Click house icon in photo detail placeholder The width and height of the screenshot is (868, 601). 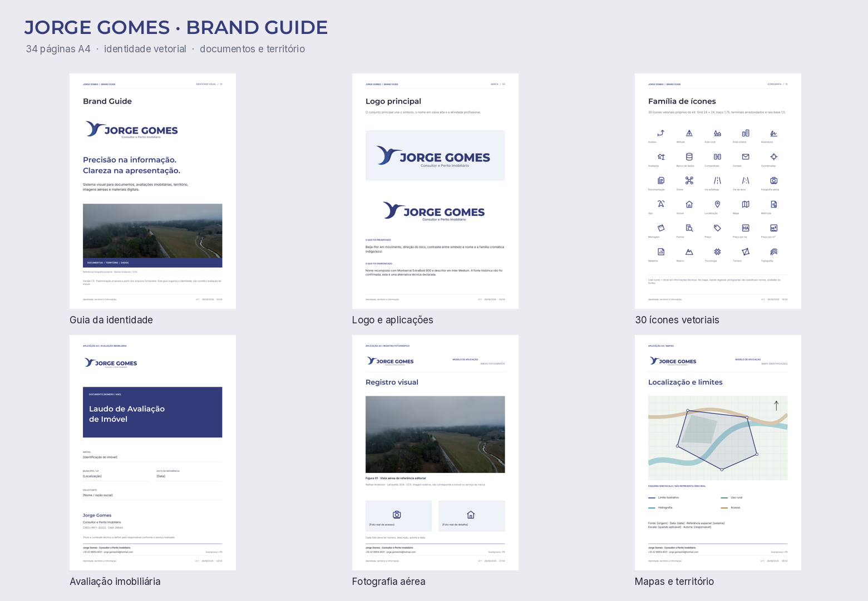click(x=471, y=515)
